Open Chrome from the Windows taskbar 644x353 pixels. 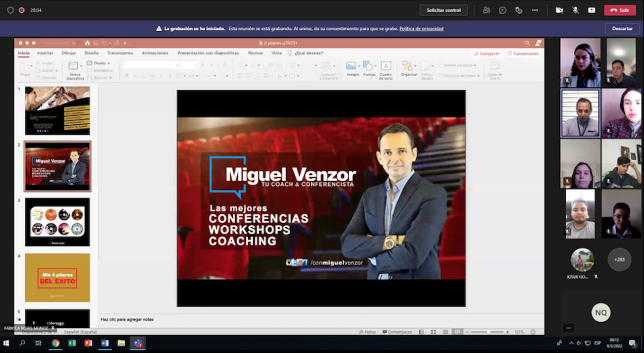[55, 343]
